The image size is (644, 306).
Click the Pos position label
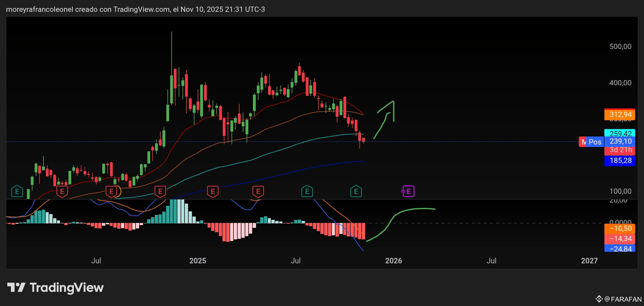point(595,142)
